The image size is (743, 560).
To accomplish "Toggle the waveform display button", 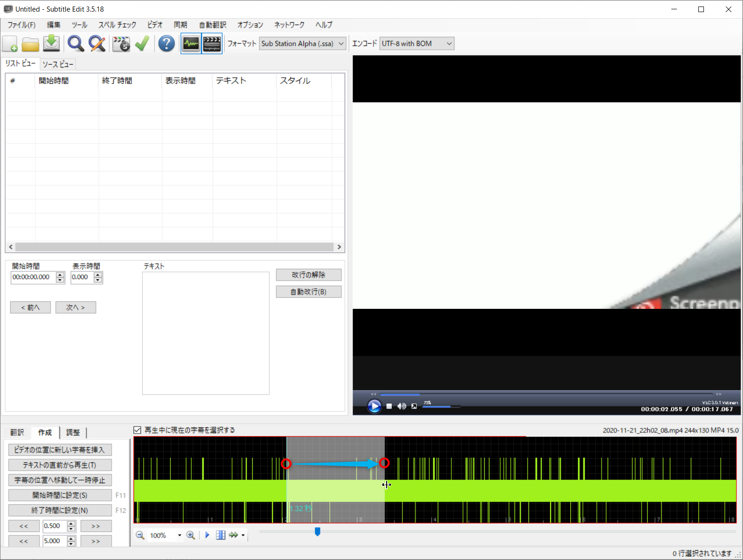I will click(x=191, y=44).
